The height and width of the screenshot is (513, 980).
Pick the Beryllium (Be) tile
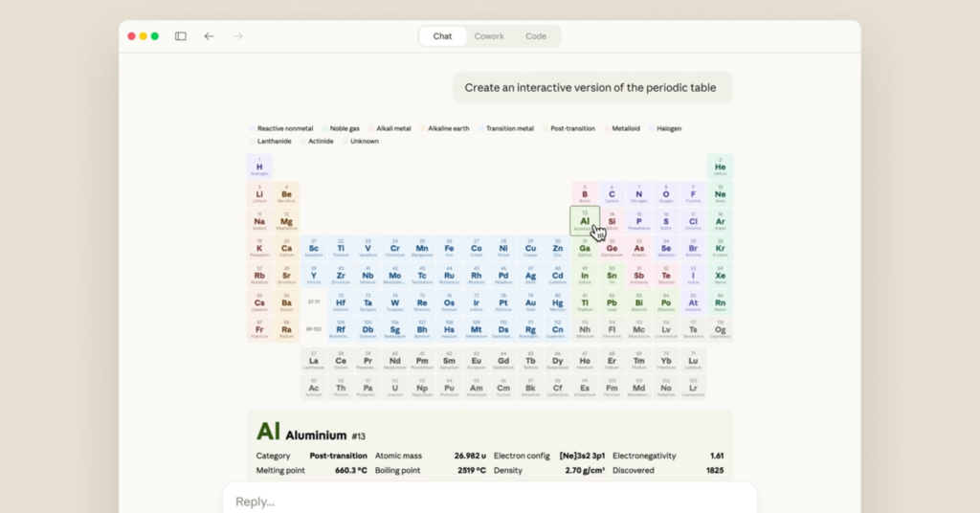point(286,194)
